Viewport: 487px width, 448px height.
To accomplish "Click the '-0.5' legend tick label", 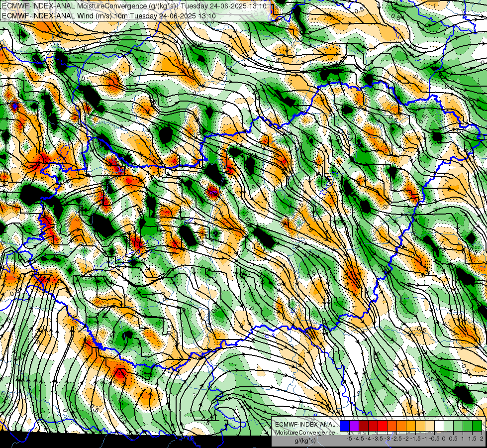I will tap(434, 439).
